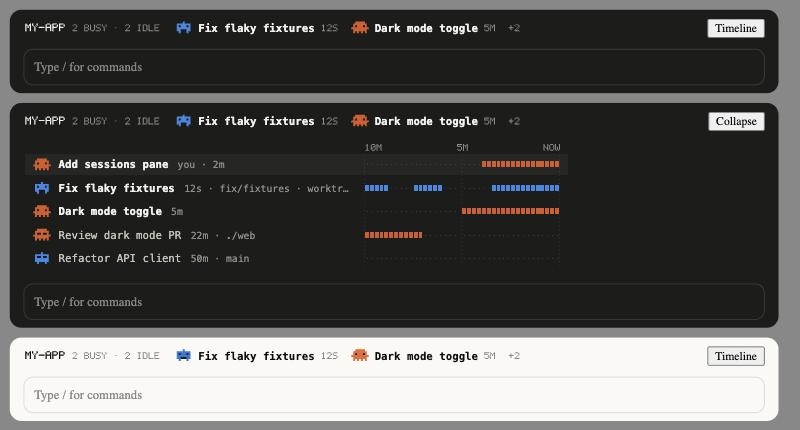Click the orange invader icon in the light panel header
The image size is (800, 430).
360,356
